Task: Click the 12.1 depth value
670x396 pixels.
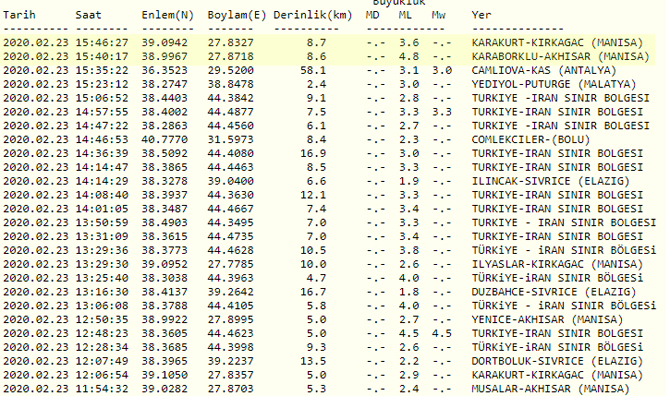Action: click(313, 195)
